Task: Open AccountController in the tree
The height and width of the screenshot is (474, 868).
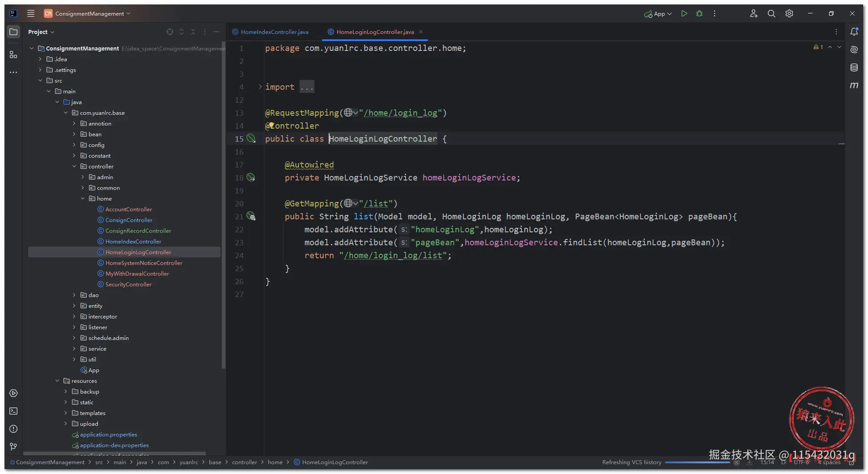Action: (129, 209)
